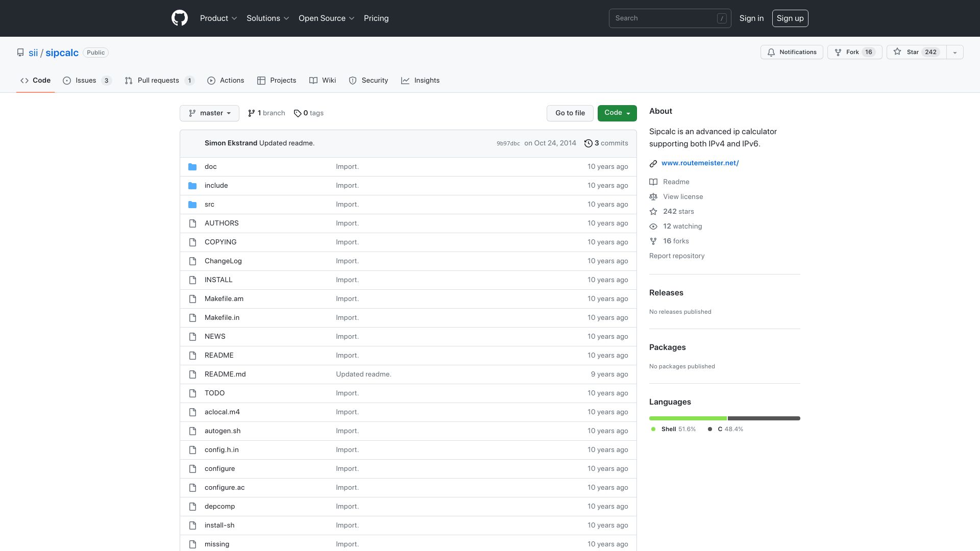Click the dark C segment of language bar
The width and height of the screenshot is (980, 551).
pyautogui.click(x=764, y=418)
